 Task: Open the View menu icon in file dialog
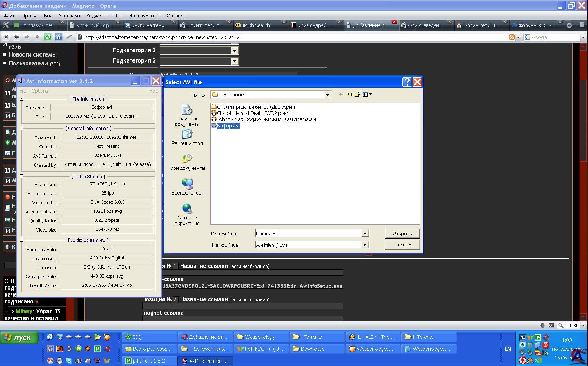[367, 94]
